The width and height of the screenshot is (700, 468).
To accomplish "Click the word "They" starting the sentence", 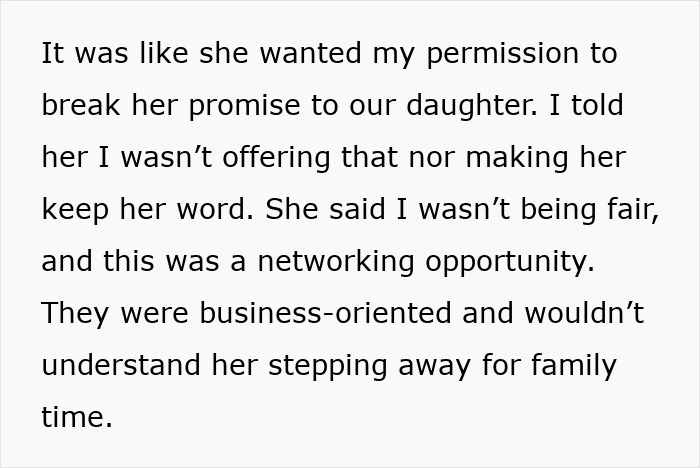I will 75,314.
